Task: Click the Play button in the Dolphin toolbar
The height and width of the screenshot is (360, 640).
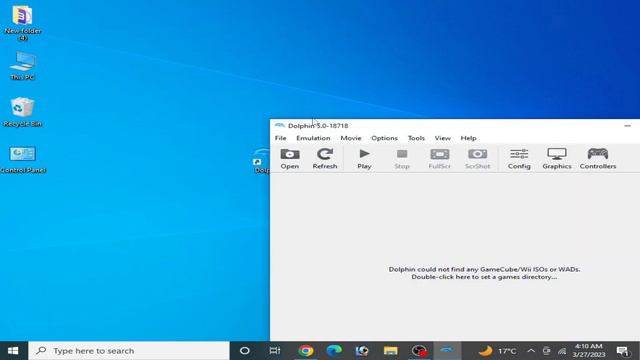Action: (x=364, y=159)
